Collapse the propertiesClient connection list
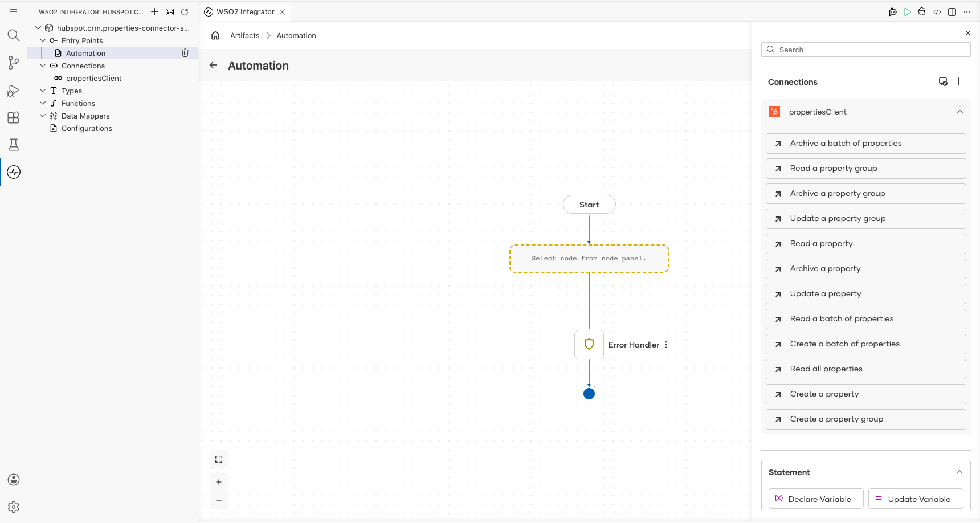The height and width of the screenshot is (523, 980). 960,112
